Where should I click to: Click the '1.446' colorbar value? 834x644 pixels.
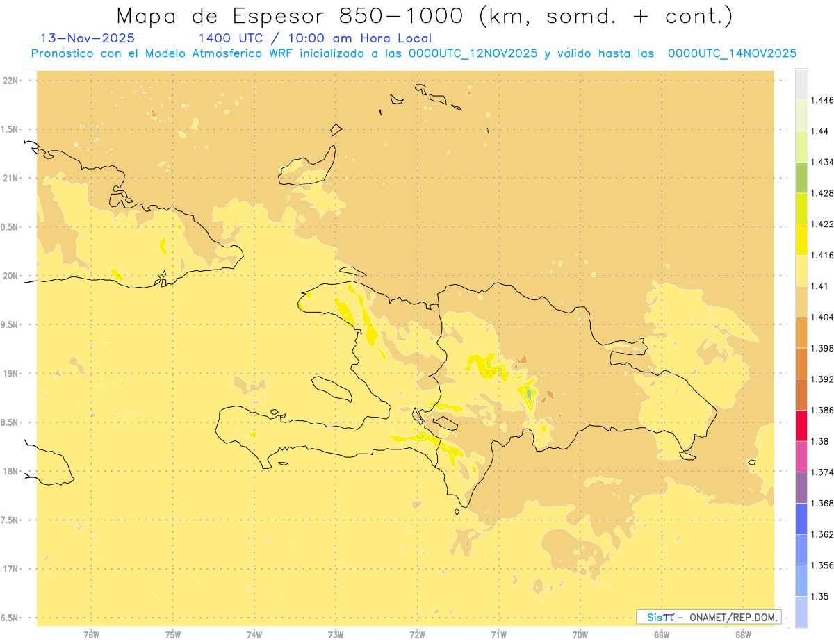tap(823, 100)
